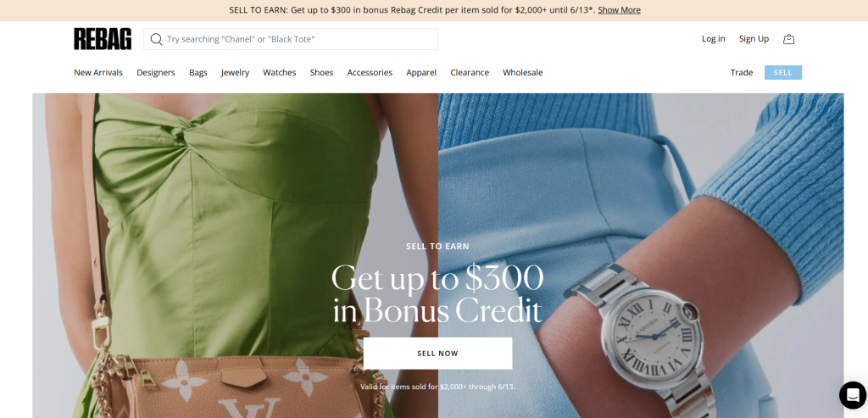Image resolution: width=868 pixels, height=418 pixels.
Task: Go to the Clearance section
Action: [x=470, y=73]
